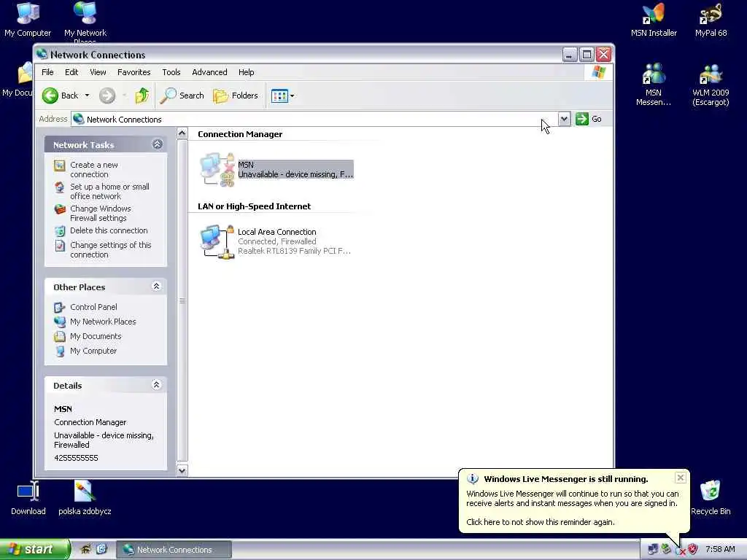Open Search in the toolbar
Viewport: 747px width, 560px height.
pos(182,96)
